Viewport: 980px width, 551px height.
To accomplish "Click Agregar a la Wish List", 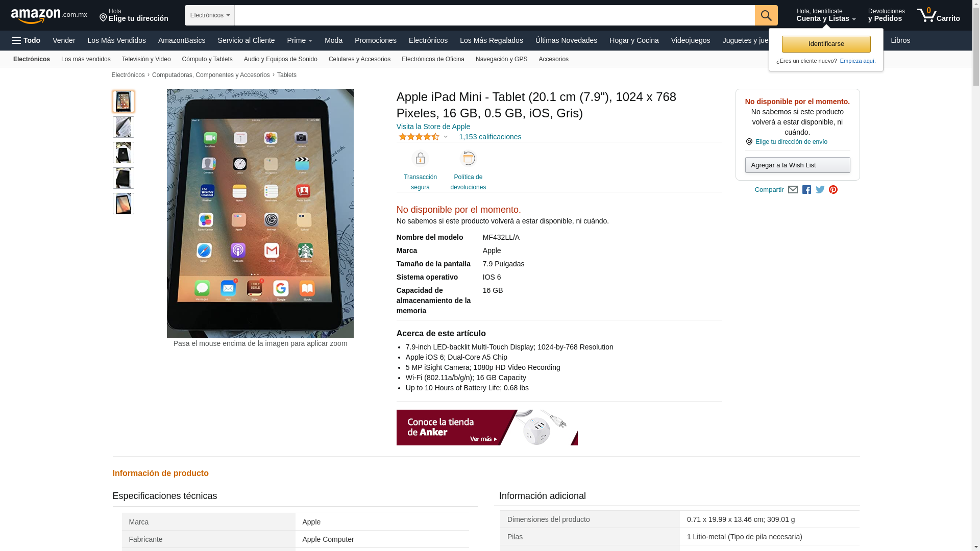I will tap(797, 165).
